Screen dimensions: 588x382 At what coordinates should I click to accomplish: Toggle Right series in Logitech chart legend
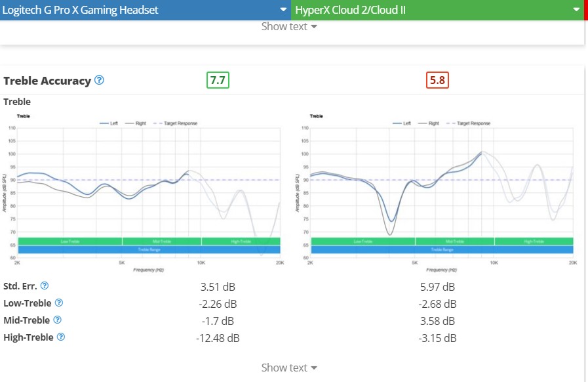point(136,123)
